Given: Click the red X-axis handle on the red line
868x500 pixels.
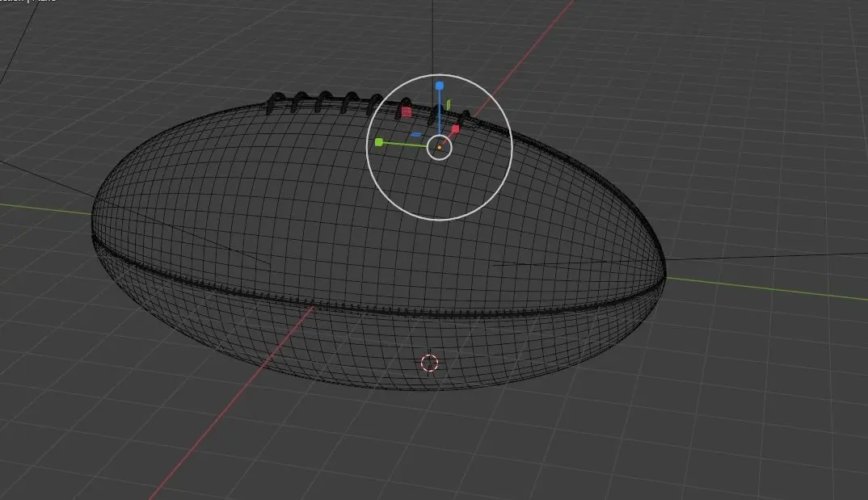Looking at the screenshot, I should (455, 129).
